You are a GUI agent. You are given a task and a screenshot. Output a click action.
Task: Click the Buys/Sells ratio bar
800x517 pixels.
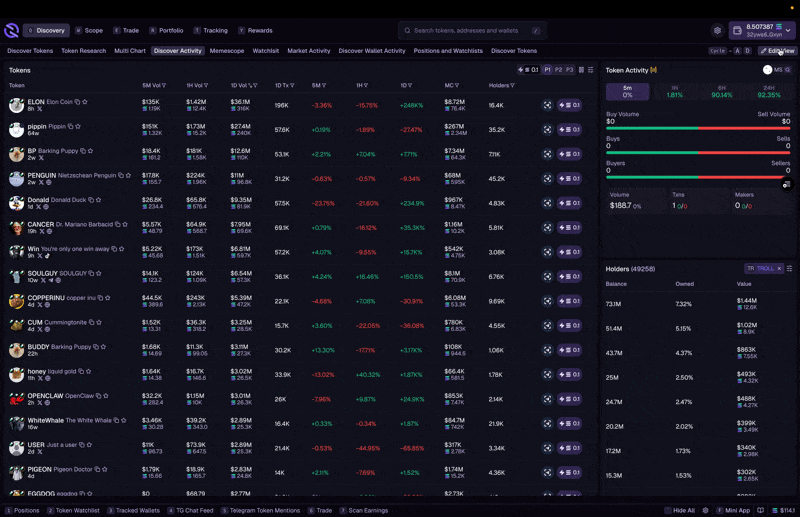pos(698,153)
